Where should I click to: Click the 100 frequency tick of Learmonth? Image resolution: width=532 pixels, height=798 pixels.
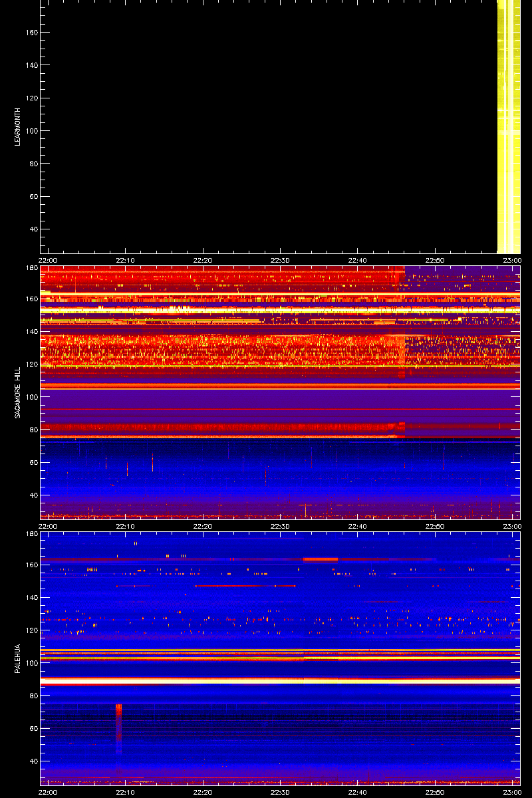(x=32, y=131)
